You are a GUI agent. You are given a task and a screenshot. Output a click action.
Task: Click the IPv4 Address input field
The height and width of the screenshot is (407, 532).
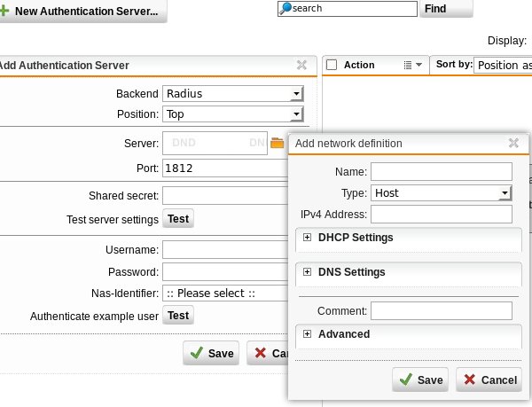442,214
